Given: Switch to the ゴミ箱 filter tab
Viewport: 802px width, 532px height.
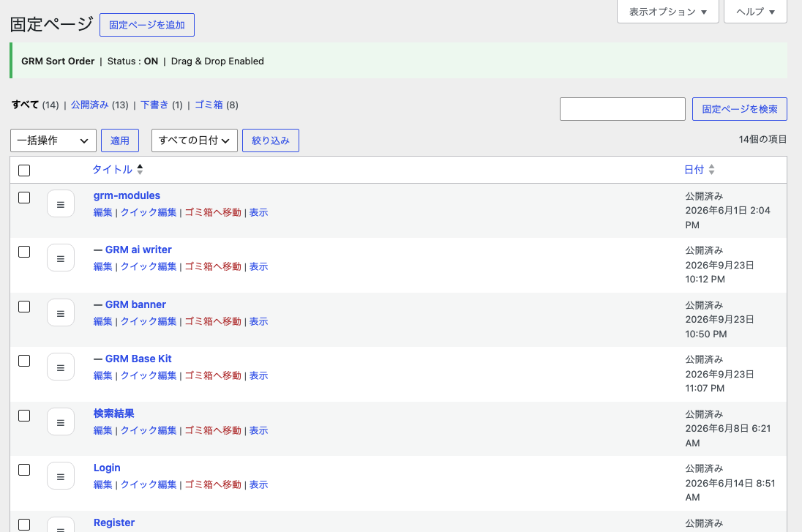Looking at the screenshot, I should pos(209,105).
